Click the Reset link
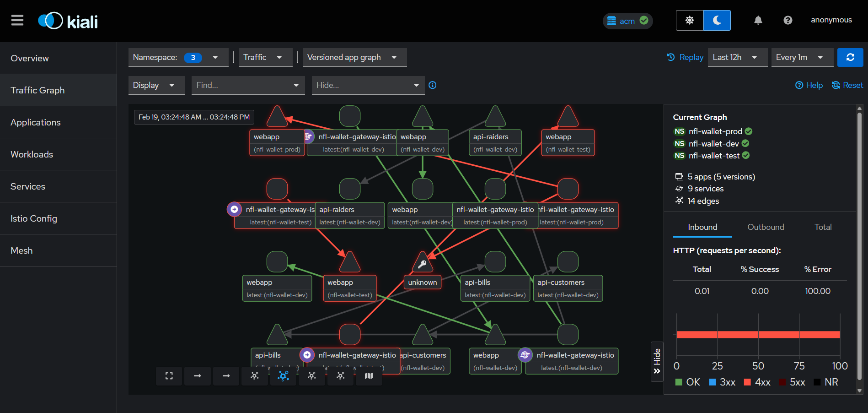Screen dimensions: 868x413 pyautogui.click(x=847, y=85)
